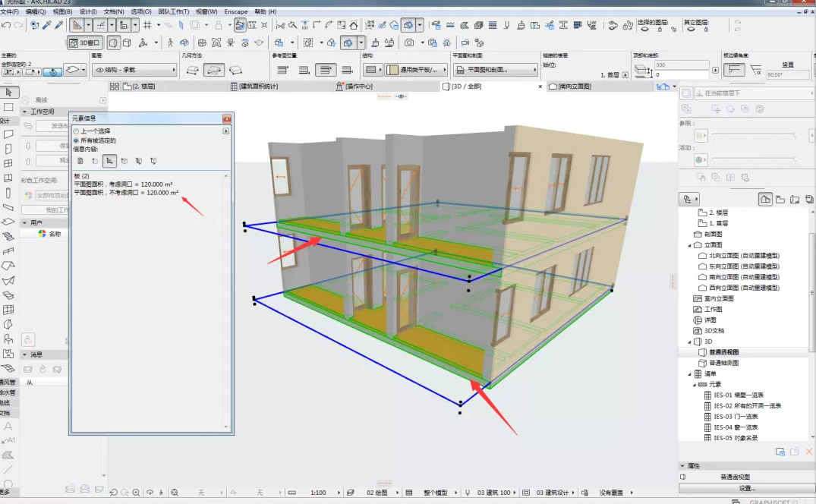Select 所有被选定的 radio button
The image size is (816, 504).
tap(77, 140)
